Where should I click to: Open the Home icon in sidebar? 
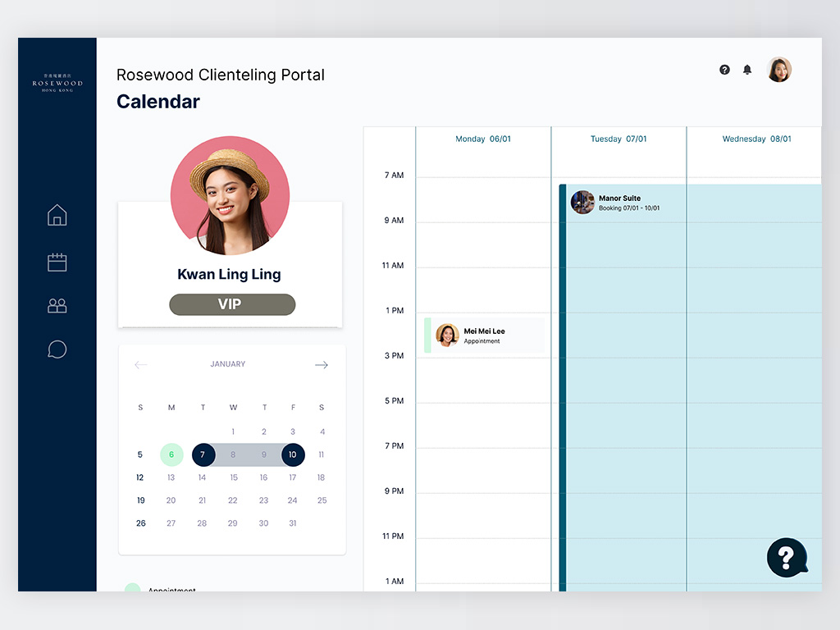tap(57, 216)
